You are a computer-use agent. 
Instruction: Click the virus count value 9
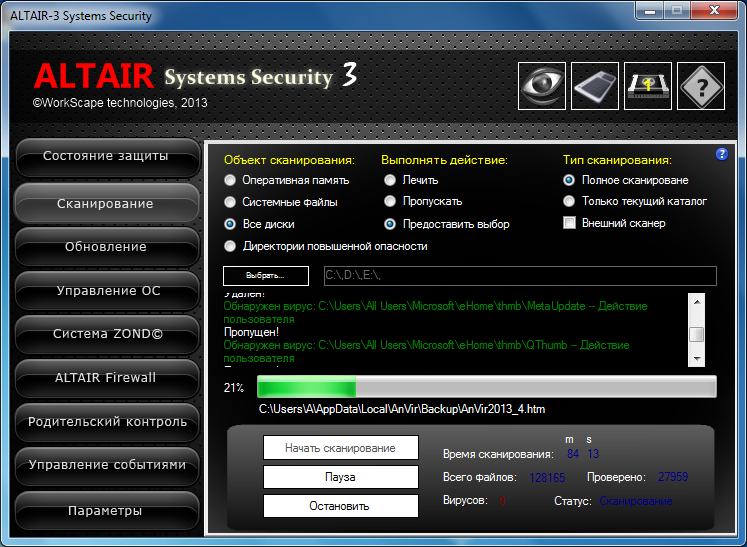(502, 501)
